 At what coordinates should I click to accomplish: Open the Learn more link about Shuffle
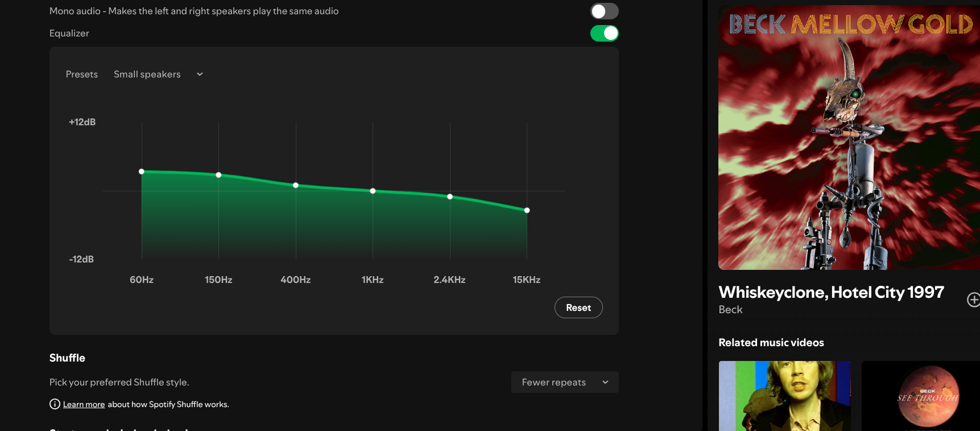(x=84, y=404)
